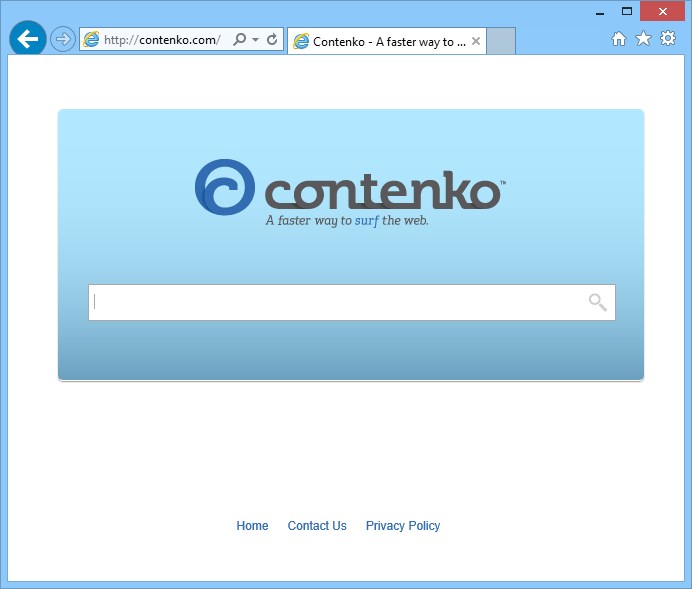692x589 pixels.
Task: Close the Contenko tab
Action: [476, 41]
